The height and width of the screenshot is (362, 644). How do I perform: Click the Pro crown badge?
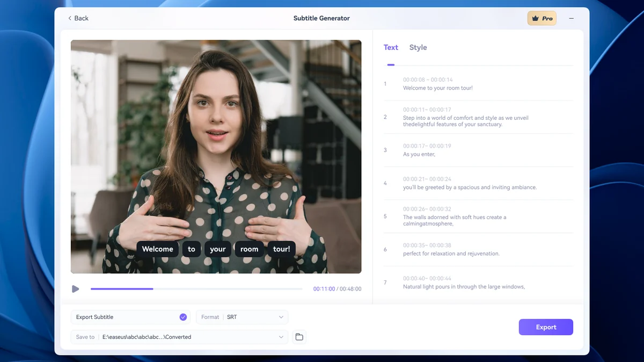pos(542,18)
